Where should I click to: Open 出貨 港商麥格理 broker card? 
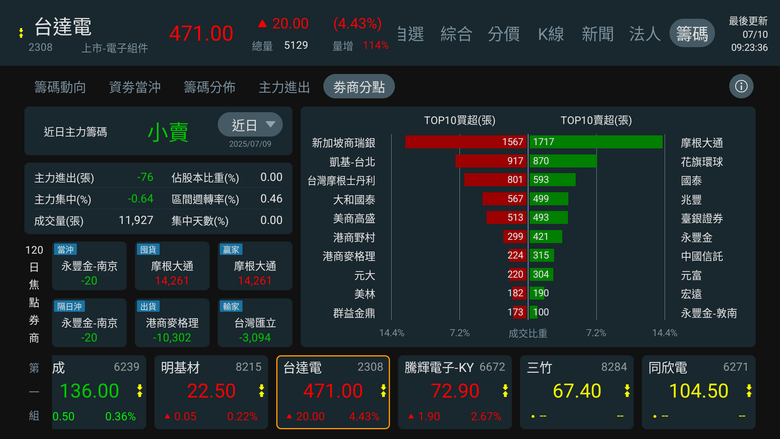[x=172, y=323]
